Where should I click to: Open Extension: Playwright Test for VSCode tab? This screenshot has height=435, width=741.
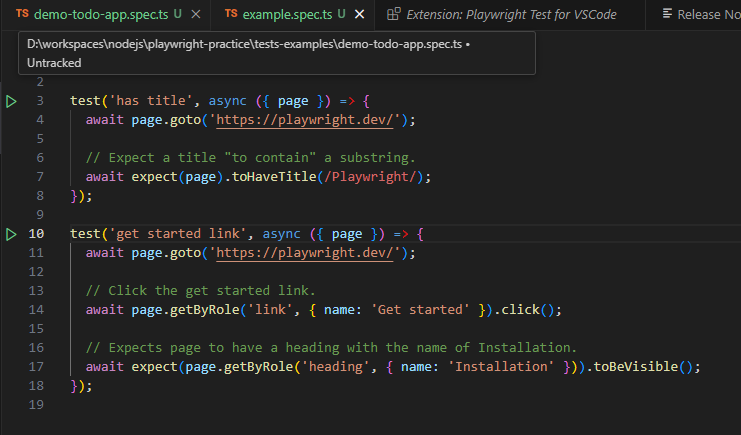pos(511,15)
